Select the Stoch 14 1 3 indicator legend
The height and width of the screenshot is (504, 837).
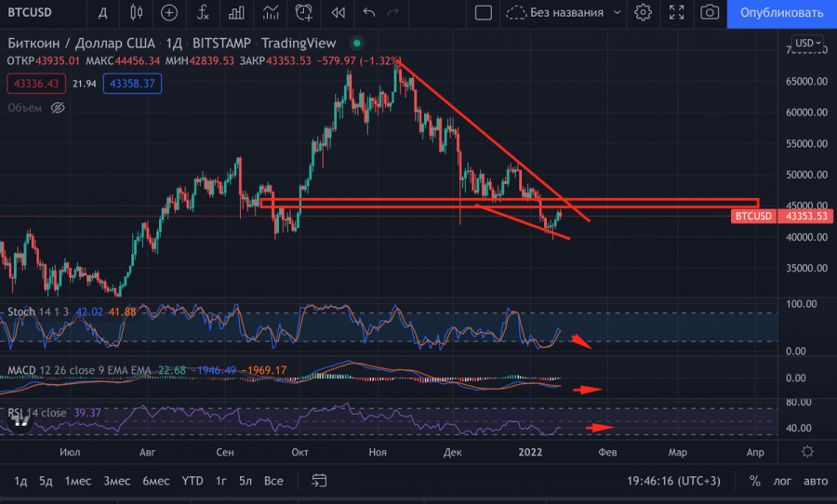pos(38,312)
